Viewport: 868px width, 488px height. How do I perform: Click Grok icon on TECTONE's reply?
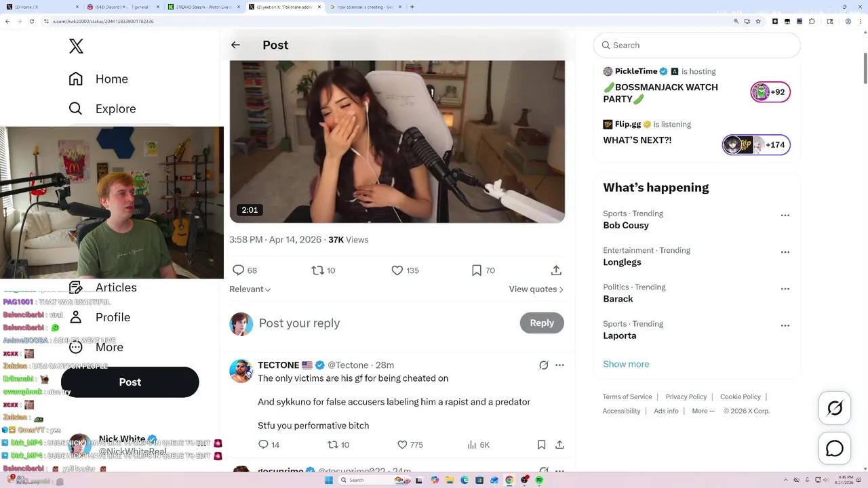pos(543,365)
